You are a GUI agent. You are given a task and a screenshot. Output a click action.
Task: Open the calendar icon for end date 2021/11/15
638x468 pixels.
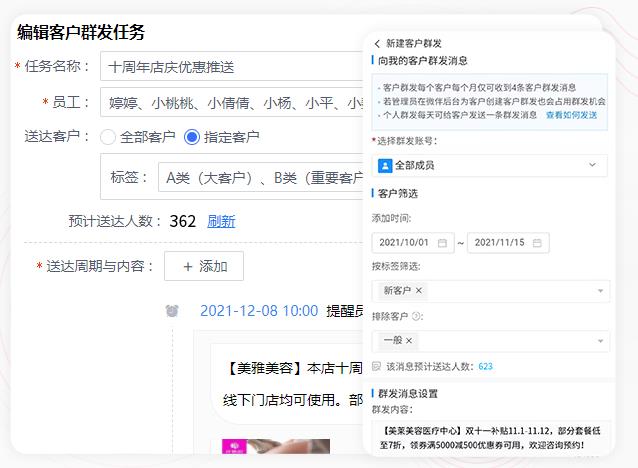[537, 242]
